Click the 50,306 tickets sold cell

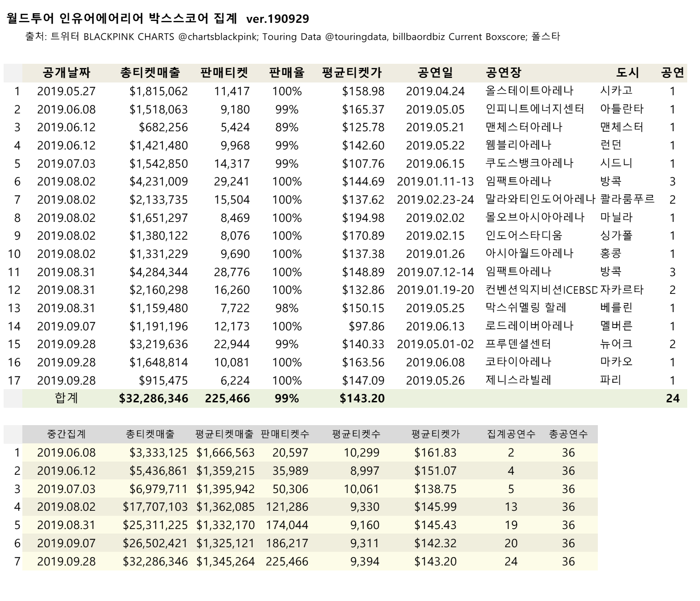coord(290,489)
